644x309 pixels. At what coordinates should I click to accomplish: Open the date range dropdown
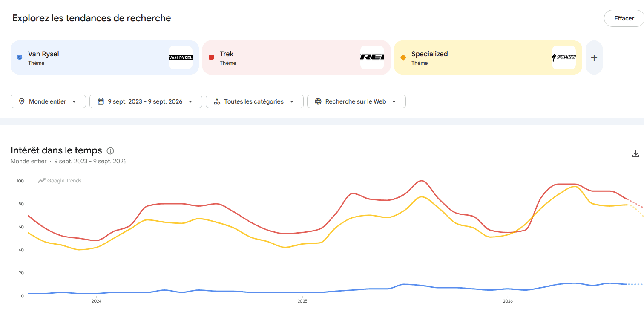[x=146, y=101]
